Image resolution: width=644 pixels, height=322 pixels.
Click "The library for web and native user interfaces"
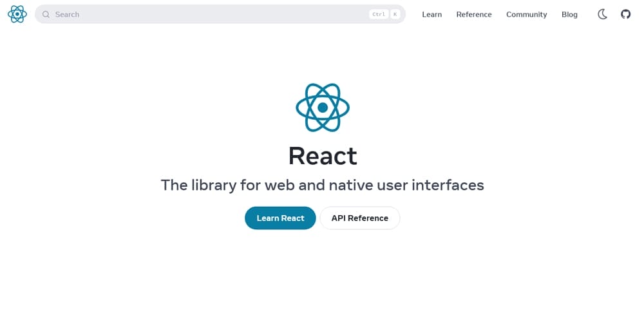[x=323, y=185]
